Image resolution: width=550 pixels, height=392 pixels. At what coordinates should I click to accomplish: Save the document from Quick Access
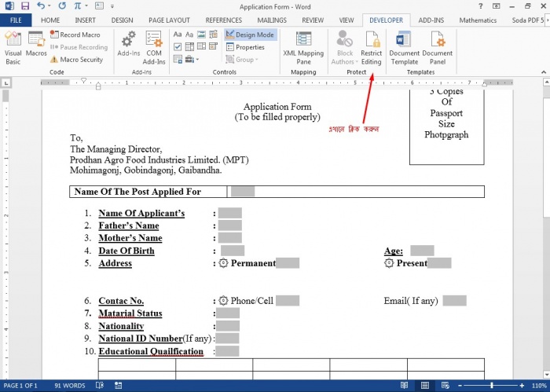(x=25, y=6)
